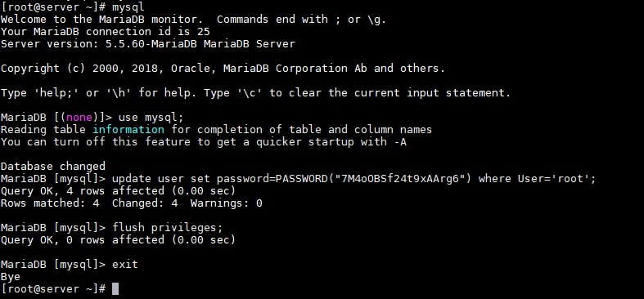Click the word 'Copyright' in the notice
The width and height of the screenshot is (644, 299).
pos(30,69)
